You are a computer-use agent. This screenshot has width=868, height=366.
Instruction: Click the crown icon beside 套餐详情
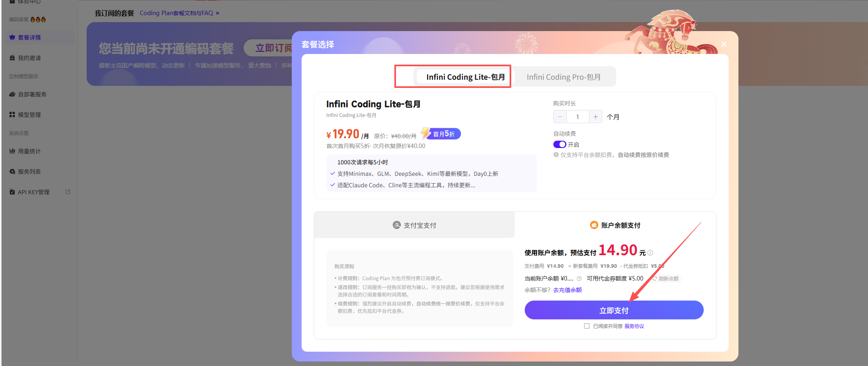tap(12, 37)
